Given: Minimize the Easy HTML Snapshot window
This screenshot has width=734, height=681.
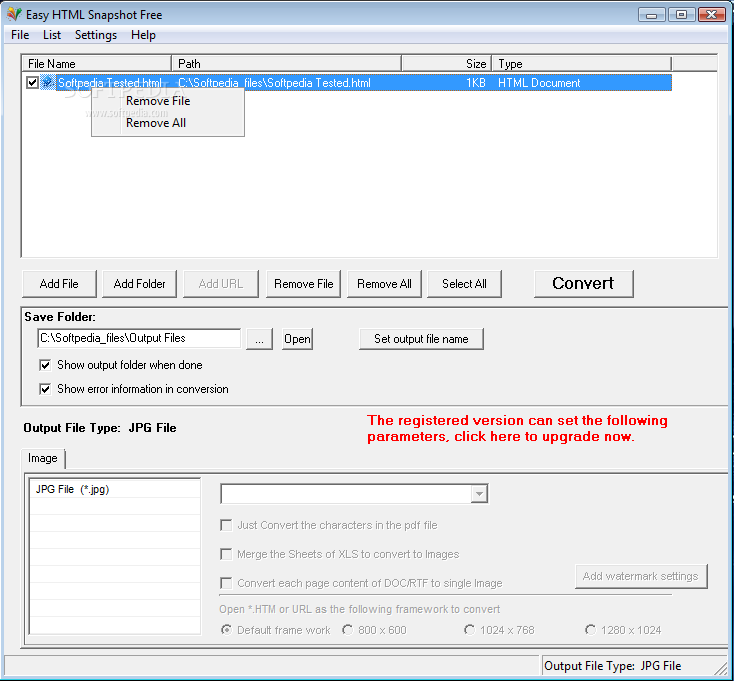Looking at the screenshot, I should click(x=651, y=15).
